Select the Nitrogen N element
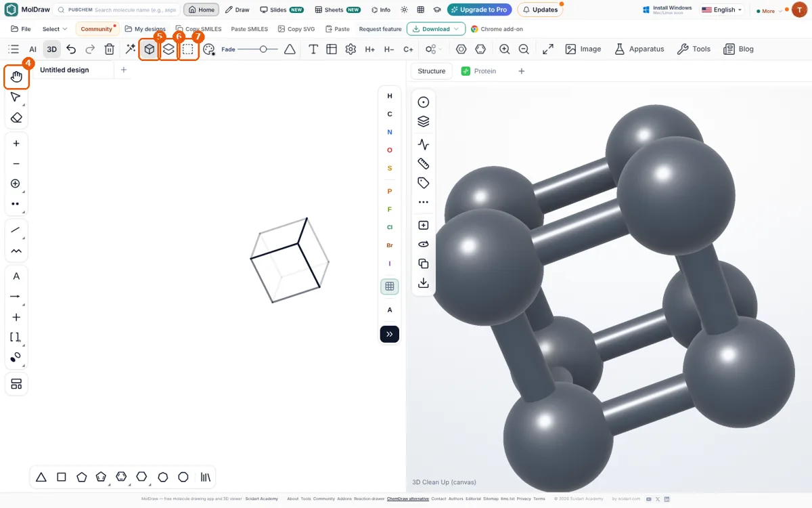812x508 pixels. (390, 132)
